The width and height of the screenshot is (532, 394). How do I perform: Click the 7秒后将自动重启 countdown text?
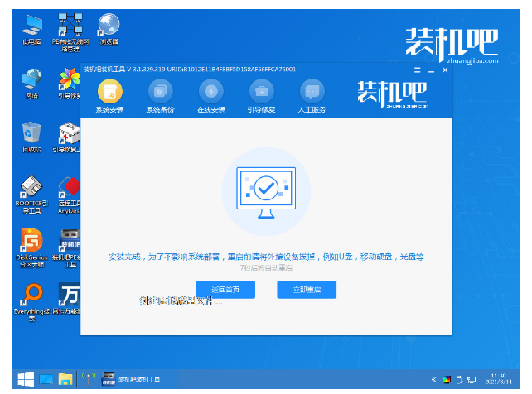[266, 267]
